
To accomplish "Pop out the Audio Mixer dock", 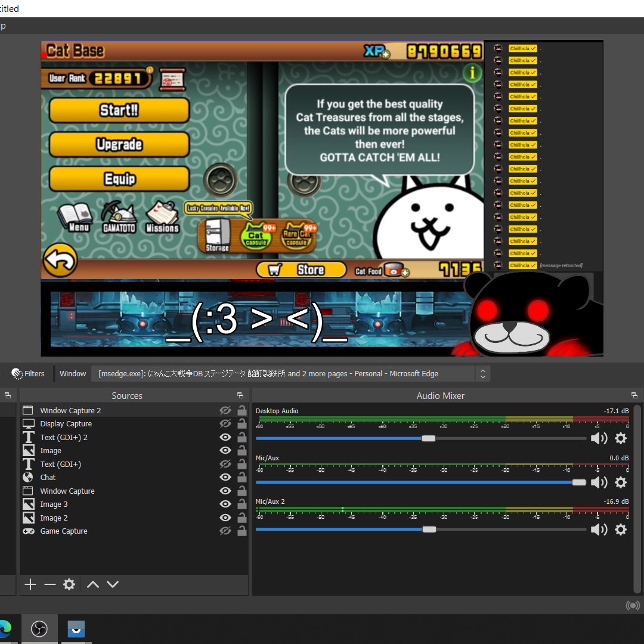I will click(634, 395).
